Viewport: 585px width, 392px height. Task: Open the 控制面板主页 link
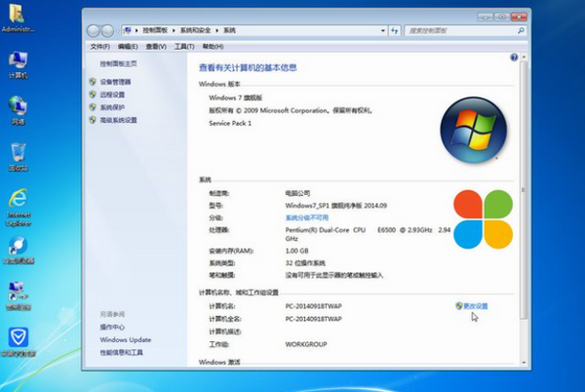tap(118, 63)
